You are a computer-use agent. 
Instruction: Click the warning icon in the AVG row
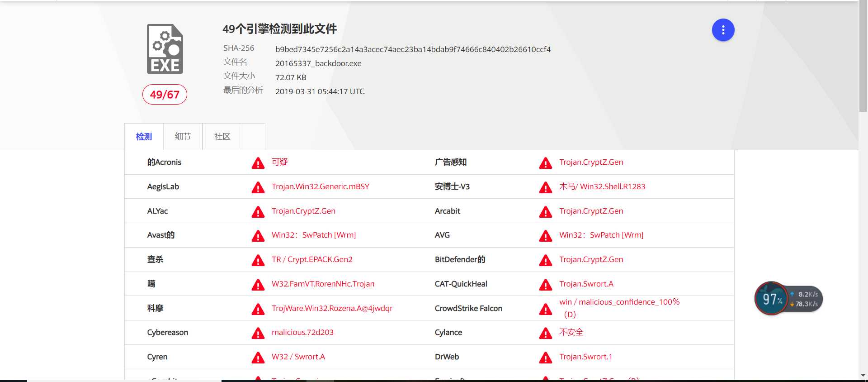(546, 236)
